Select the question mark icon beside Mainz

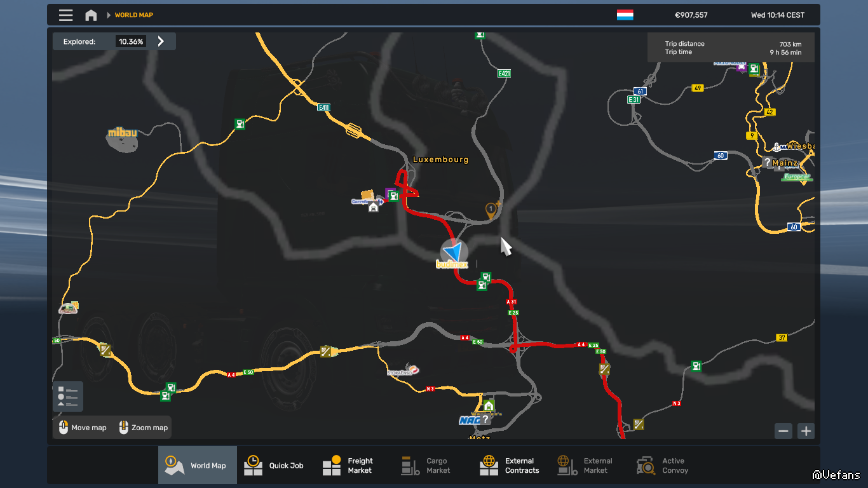768,163
